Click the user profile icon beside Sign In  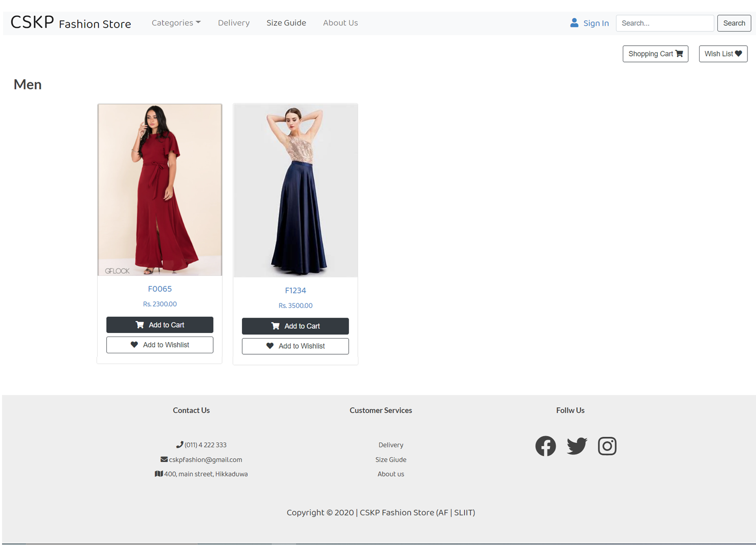coord(574,23)
